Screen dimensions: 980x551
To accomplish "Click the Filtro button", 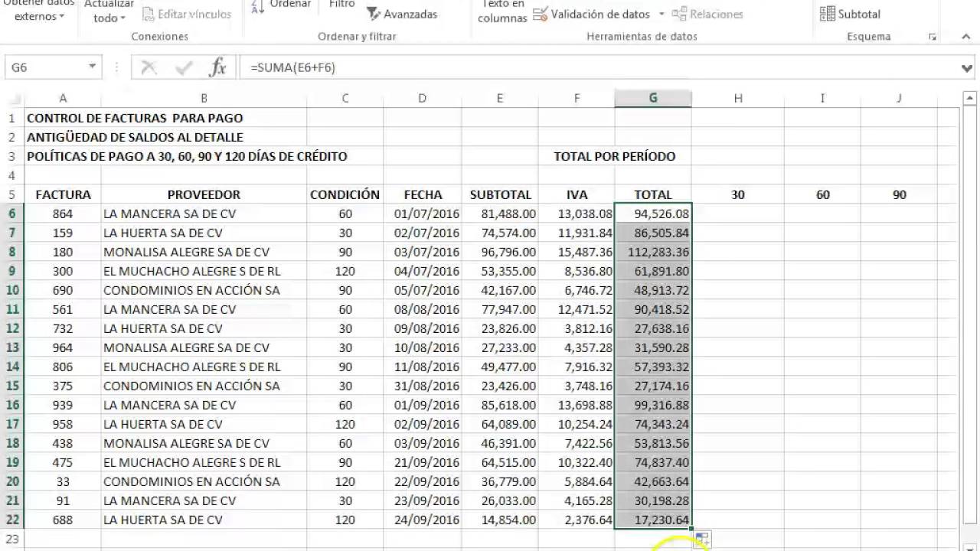I will pos(341,5).
